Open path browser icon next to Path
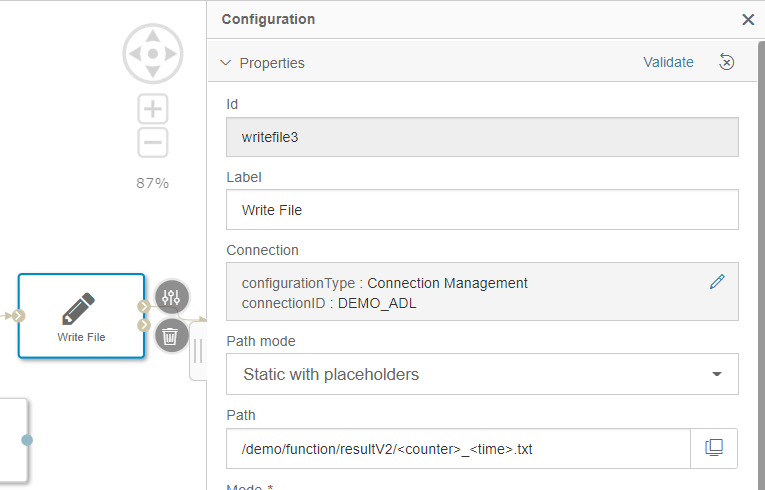Viewport: 765px width, 490px height. [x=714, y=448]
